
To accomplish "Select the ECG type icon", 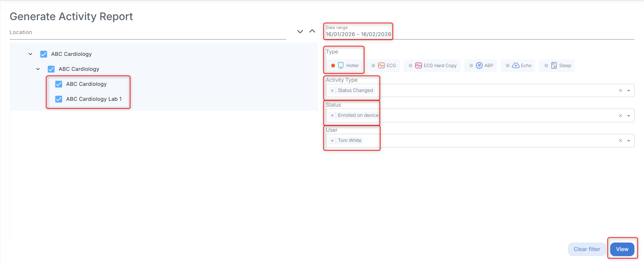I will 381,65.
